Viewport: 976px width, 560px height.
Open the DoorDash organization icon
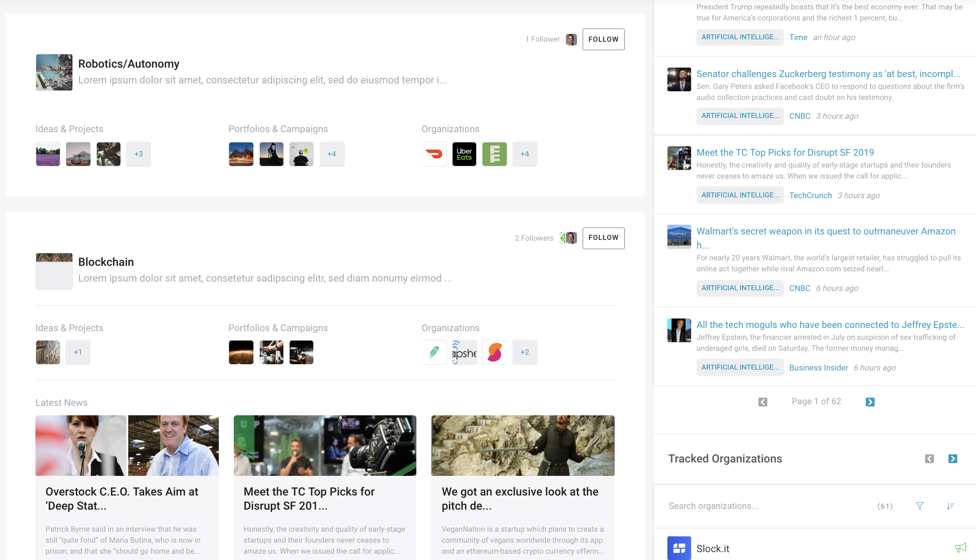pyautogui.click(x=434, y=154)
